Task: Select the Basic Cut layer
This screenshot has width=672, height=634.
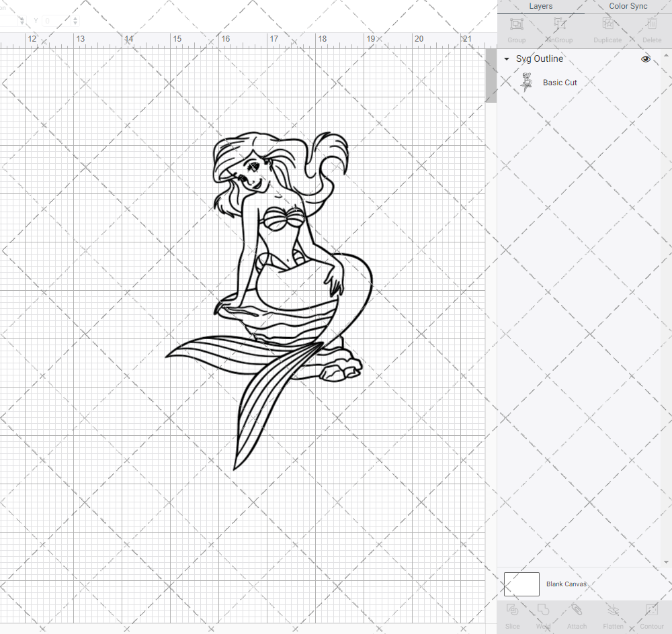Action: [560, 82]
